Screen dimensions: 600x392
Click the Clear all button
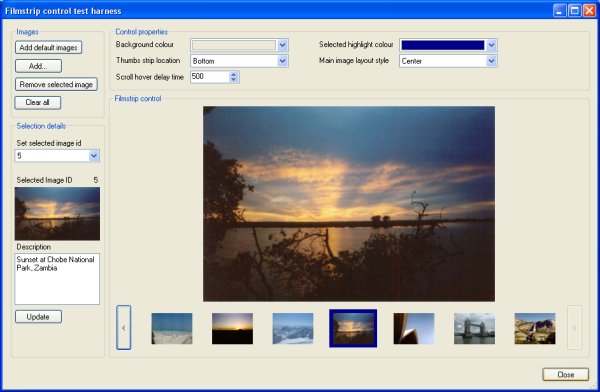38,103
